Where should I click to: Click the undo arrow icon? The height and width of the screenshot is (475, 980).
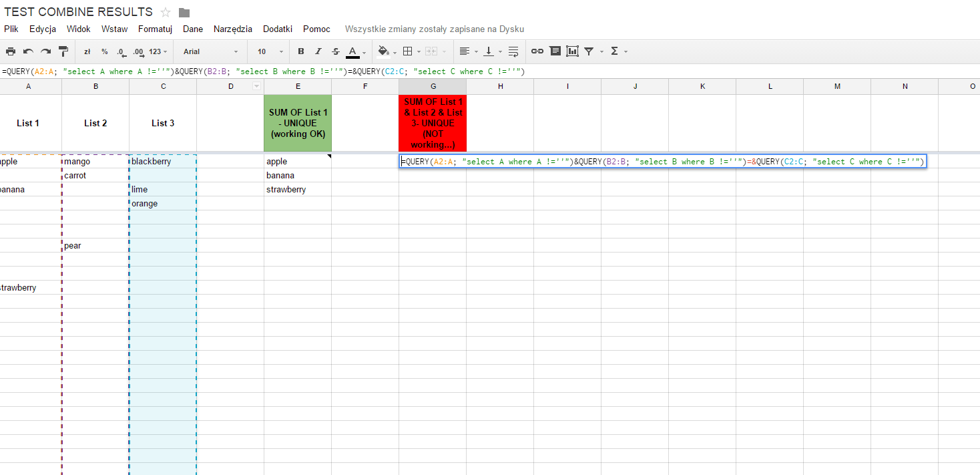28,51
